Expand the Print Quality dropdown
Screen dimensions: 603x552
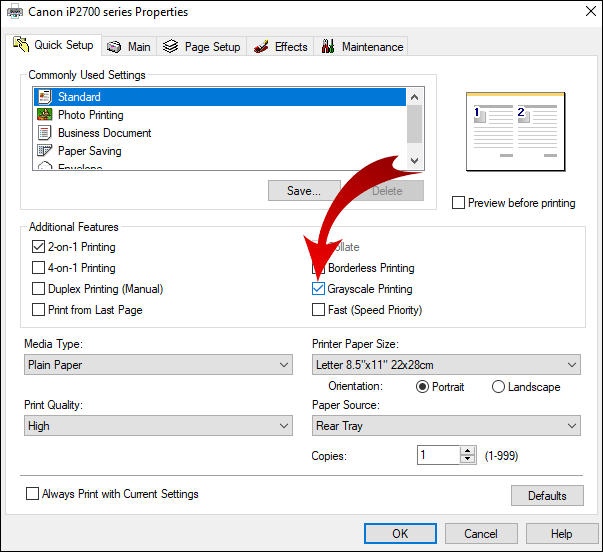click(x=158, y=426)
